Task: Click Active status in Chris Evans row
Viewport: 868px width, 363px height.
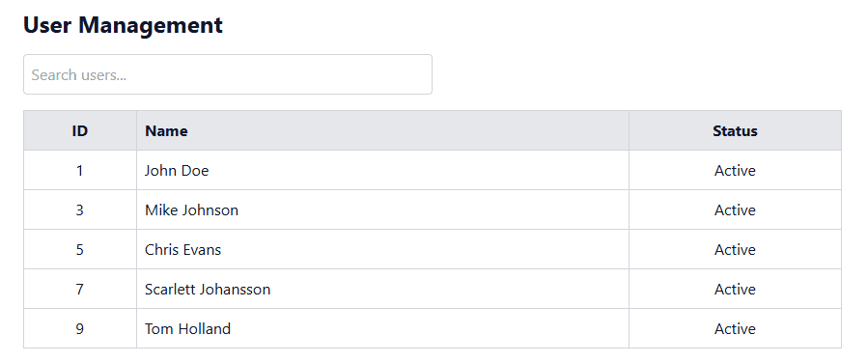Action: [735, 249]
